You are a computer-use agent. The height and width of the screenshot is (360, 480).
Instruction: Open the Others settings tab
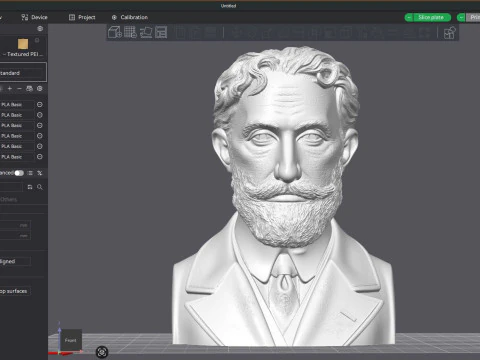pos(9,199)
